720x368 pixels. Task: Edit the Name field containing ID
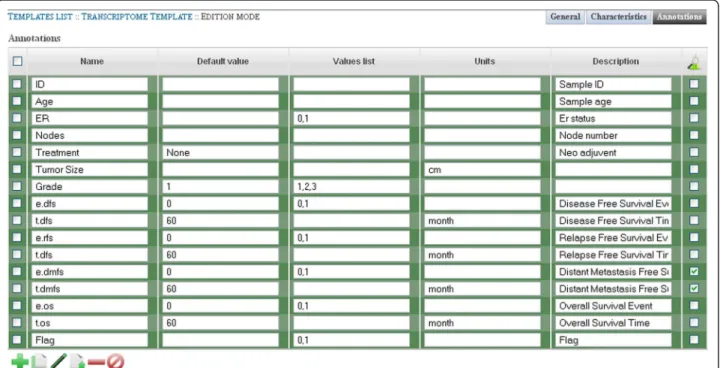pyautogui.click(x=90, y=85)
